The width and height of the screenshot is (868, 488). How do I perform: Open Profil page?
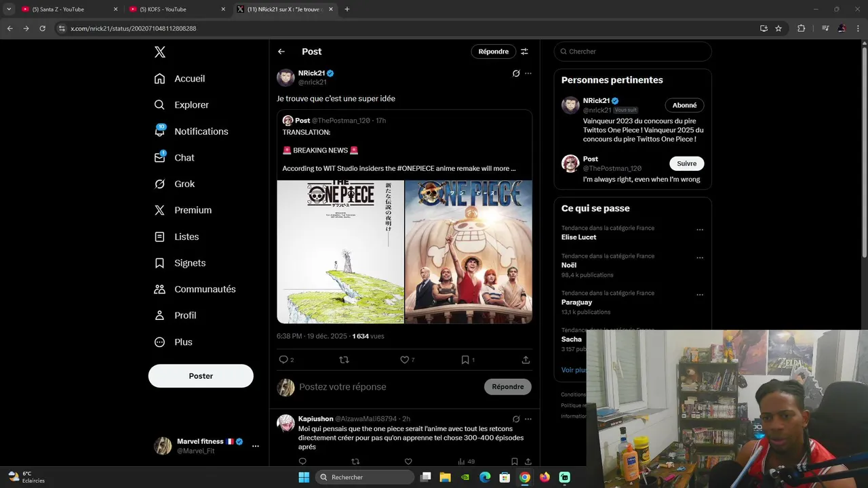175,315
